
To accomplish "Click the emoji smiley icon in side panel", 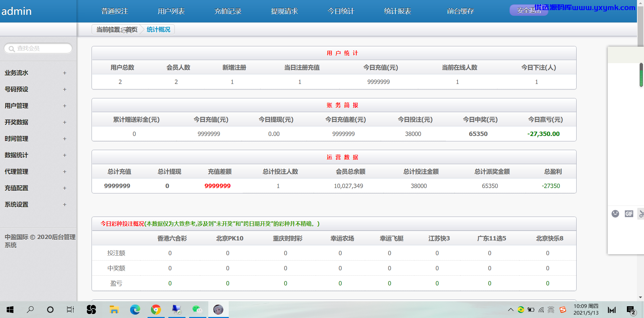I will 615,214.
